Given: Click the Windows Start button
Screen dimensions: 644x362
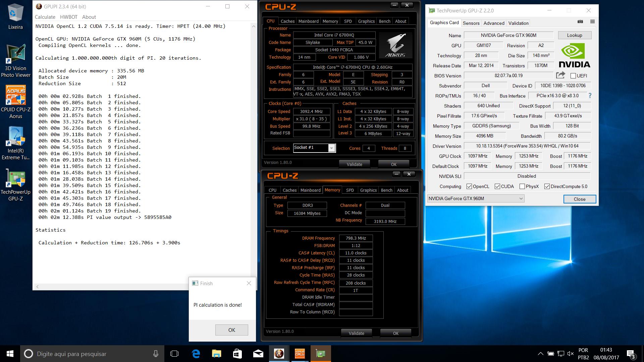Looking at the screenshot, I should pos(10,354).
